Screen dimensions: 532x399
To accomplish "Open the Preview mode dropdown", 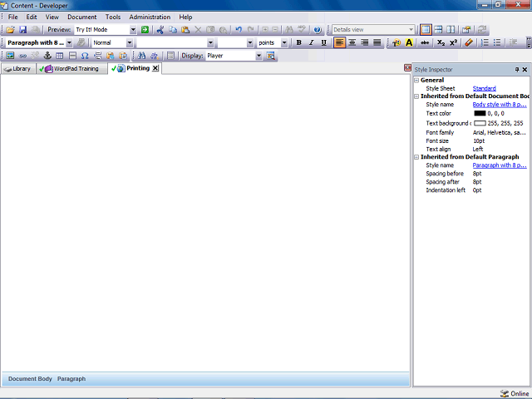I will (x=133, y=30).
